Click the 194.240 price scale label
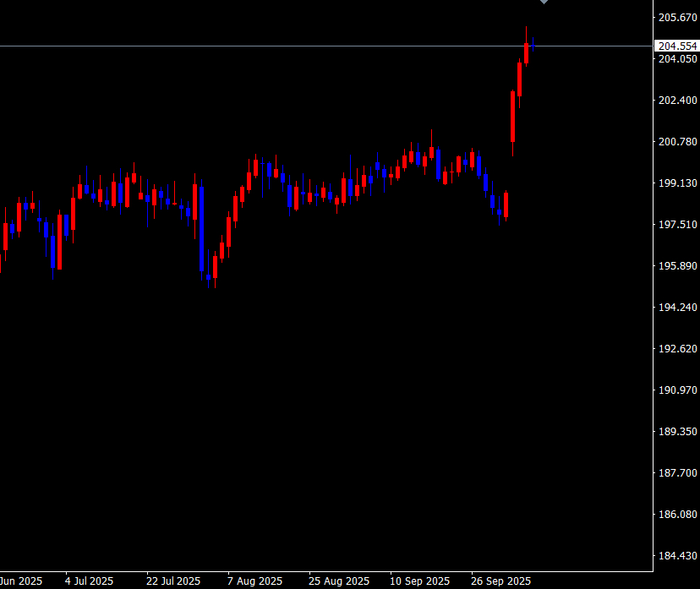 pyautogui.click(x=678, y=307)
